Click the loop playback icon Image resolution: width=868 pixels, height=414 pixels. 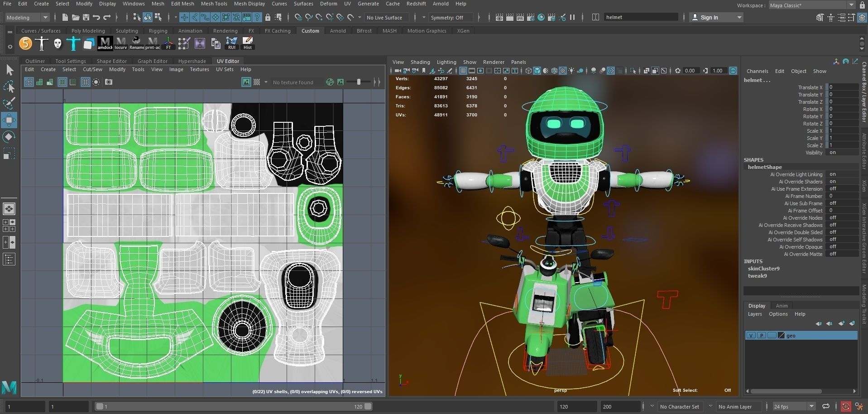[826, 406]
